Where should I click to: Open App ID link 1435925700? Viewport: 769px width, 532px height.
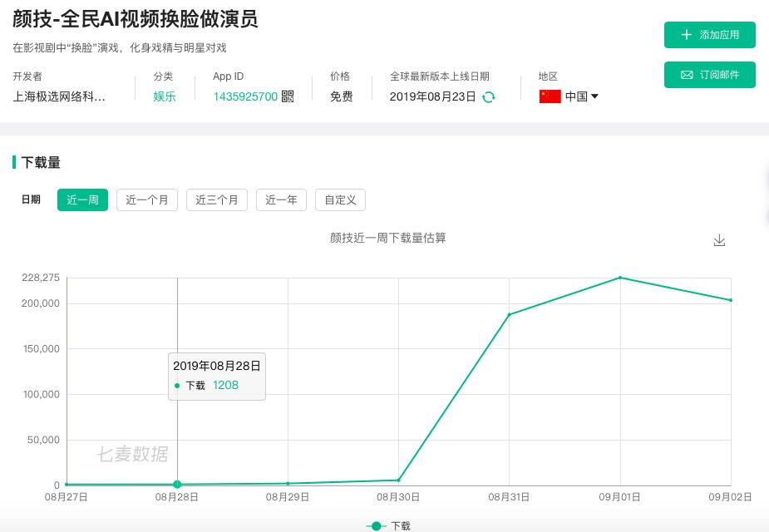(245, 96)
